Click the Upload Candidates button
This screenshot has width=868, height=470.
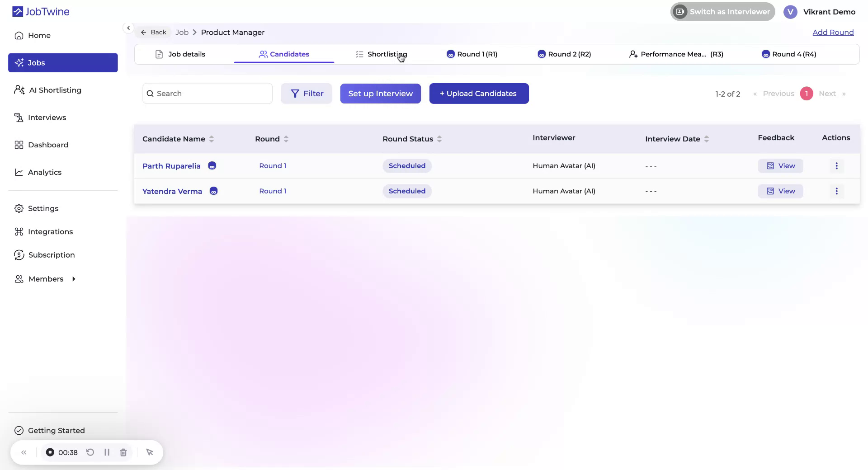tap(478, 93)
